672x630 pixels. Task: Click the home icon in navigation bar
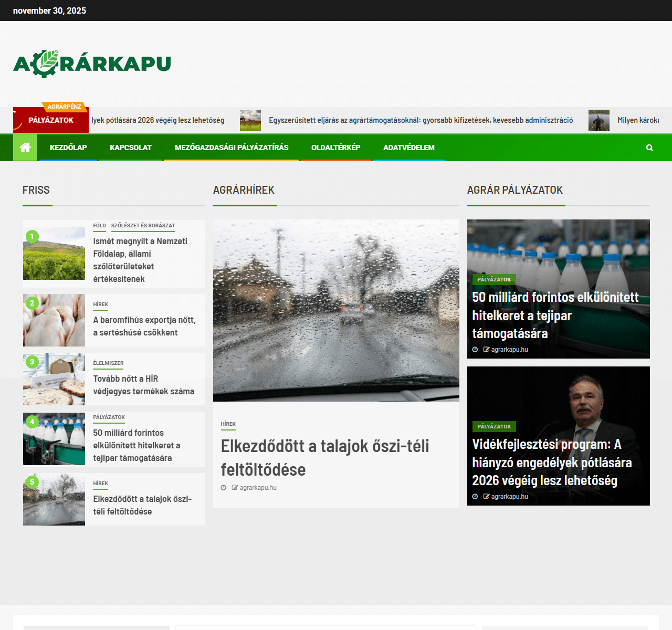(x=25, y=148)
